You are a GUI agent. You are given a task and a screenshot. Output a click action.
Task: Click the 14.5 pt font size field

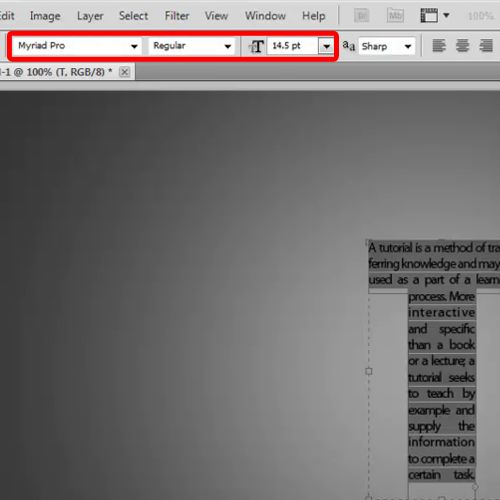292,46
